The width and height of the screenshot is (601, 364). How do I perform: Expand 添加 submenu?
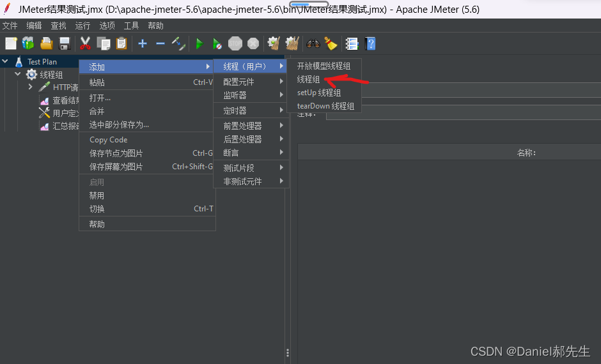[x=146, y=67]
